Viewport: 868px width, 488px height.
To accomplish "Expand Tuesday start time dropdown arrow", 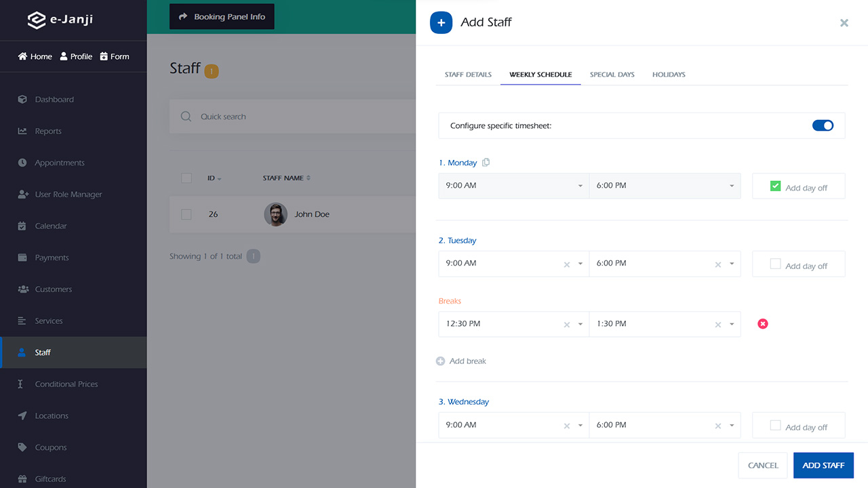I will click(580, 264).
